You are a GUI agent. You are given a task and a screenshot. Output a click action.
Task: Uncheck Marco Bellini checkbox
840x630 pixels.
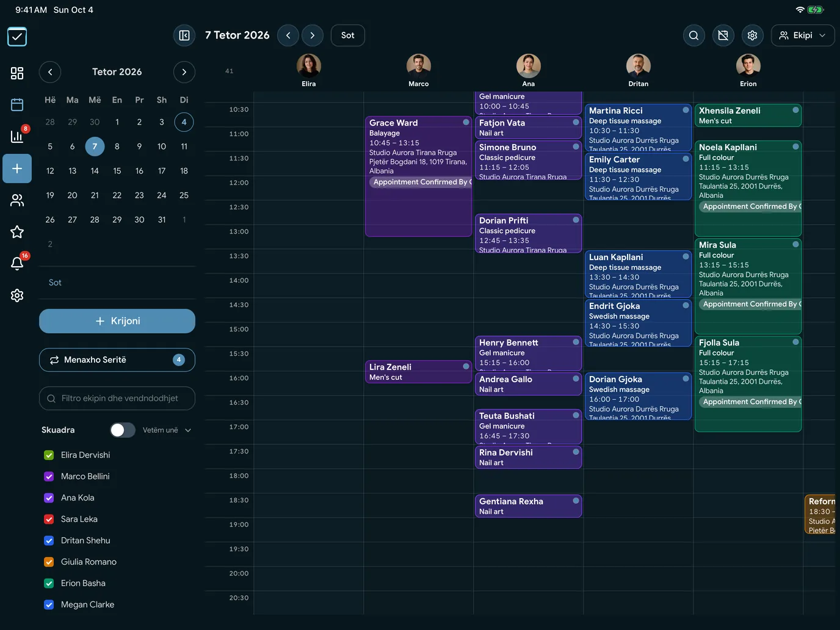click(x=49, y=477)
